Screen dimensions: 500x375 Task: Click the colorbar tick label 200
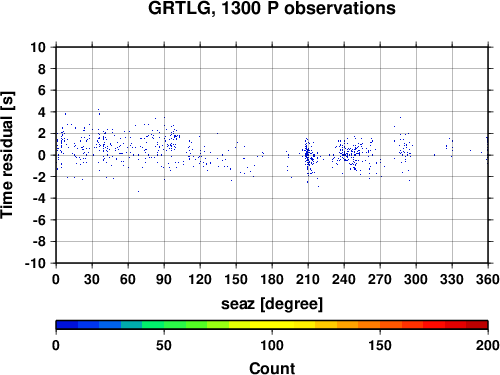click(x=488, y=345)
